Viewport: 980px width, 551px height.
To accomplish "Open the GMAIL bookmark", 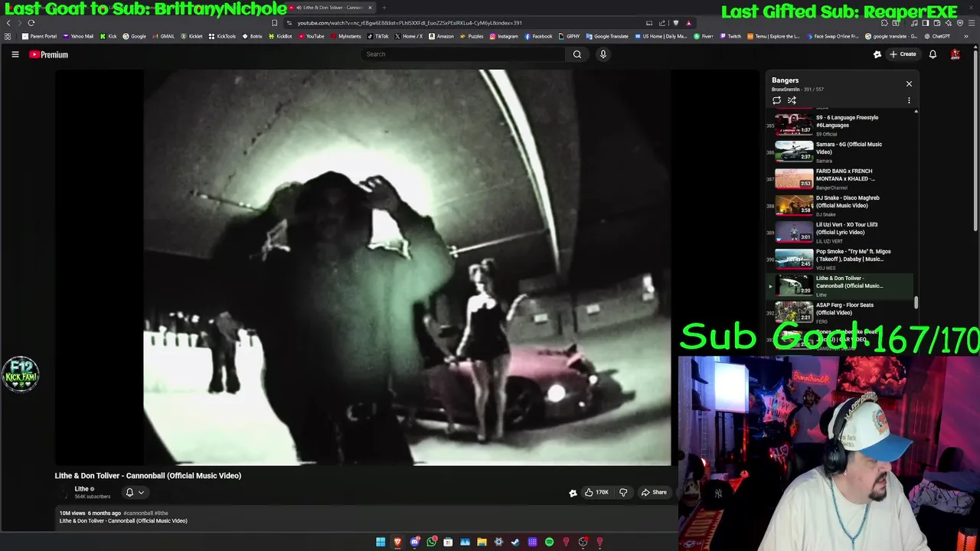I will (163, 36).
